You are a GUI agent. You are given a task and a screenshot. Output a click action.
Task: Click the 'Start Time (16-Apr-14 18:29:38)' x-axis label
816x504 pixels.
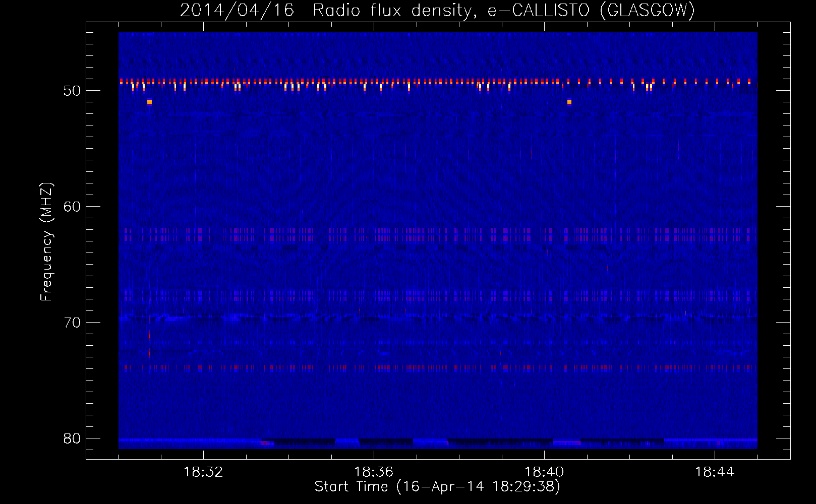coord(437,487)
